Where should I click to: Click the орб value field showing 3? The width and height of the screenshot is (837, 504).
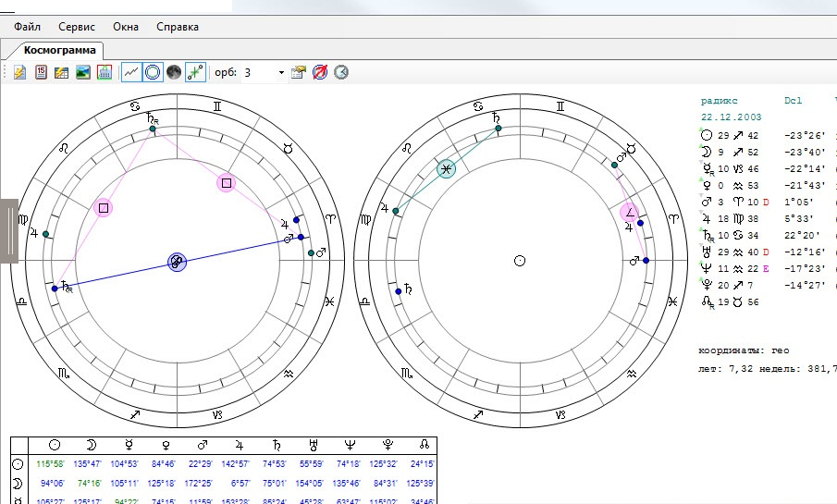(259, 73)
